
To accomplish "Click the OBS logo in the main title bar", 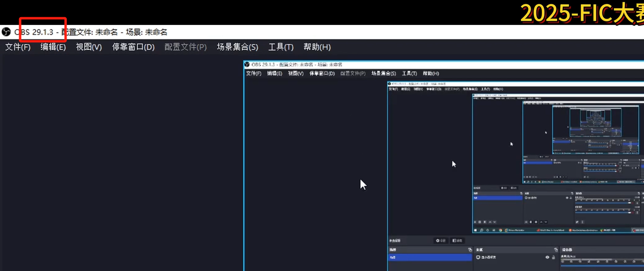I will coord(6,32).
